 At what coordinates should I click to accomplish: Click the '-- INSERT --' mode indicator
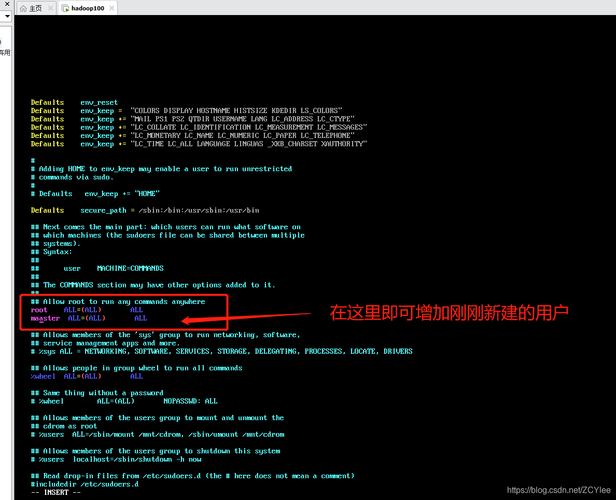tap(56, 493)
